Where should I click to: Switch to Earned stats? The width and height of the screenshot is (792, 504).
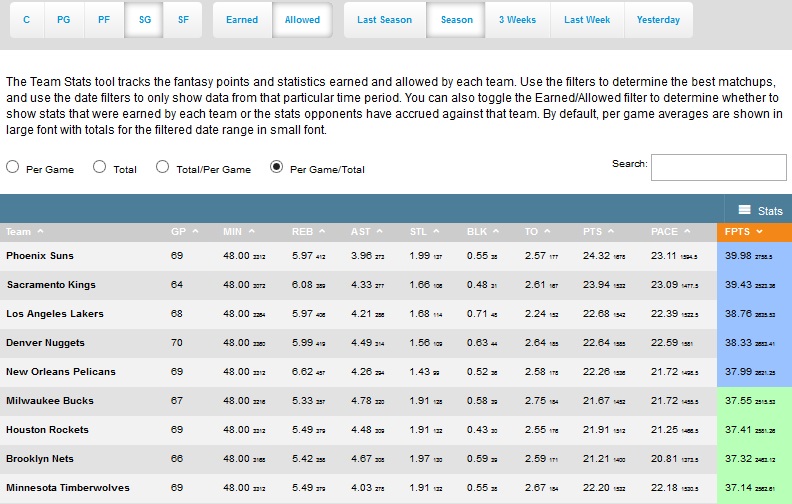(x=242, y=20)
